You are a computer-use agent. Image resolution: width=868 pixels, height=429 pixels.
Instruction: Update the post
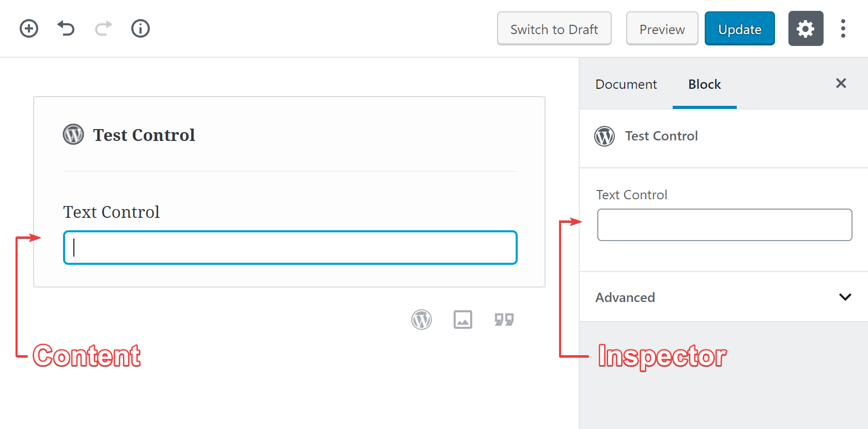[740, 28]
